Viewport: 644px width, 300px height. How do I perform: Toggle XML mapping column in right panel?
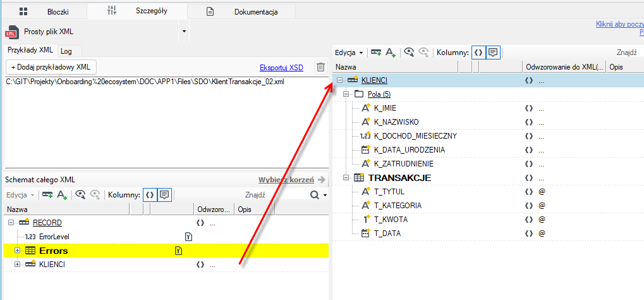click(x=478, y=53)
